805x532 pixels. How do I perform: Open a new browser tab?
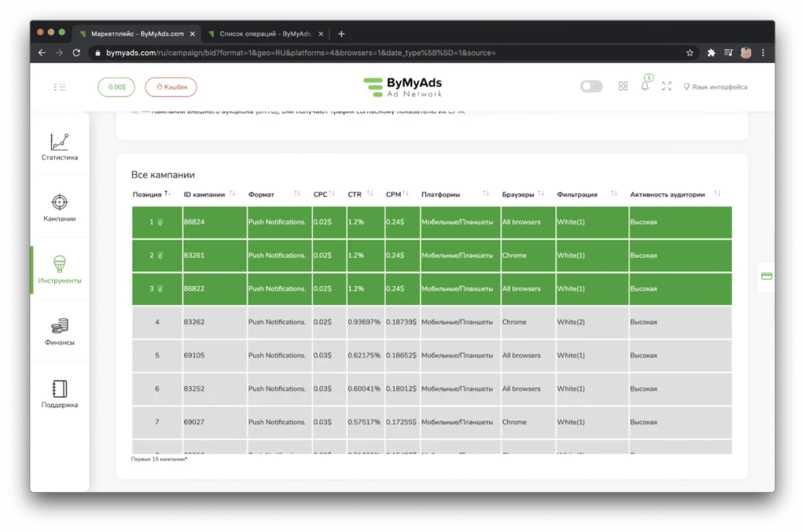click(x=341, y=34)
